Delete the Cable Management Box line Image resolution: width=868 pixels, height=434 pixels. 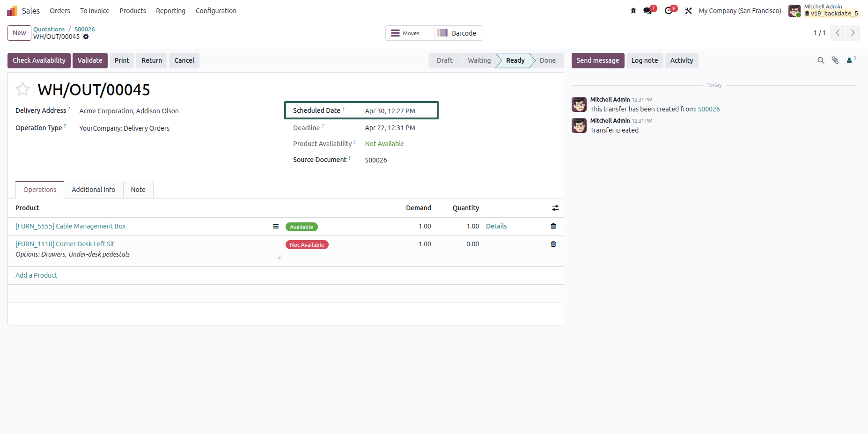point(553,226)
